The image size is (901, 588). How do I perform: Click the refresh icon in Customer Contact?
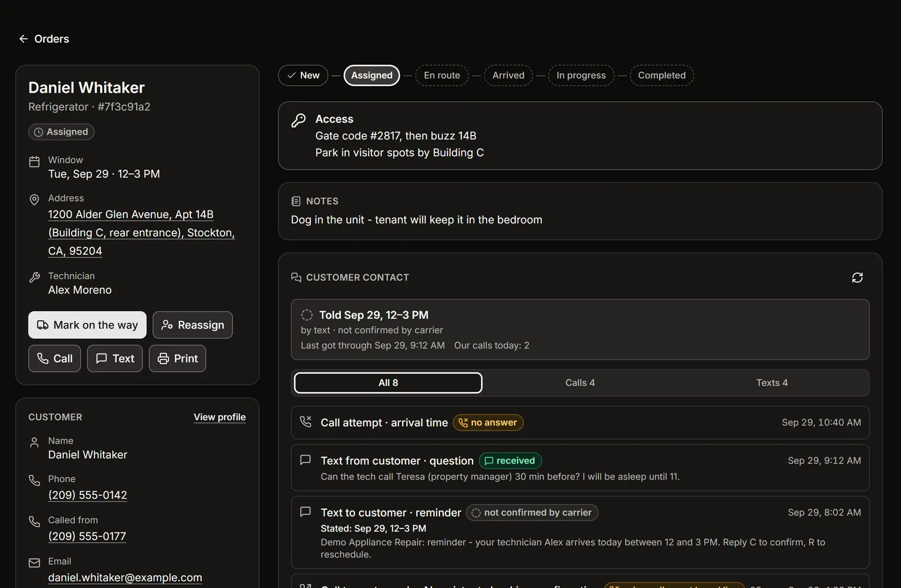click(857, 277)
